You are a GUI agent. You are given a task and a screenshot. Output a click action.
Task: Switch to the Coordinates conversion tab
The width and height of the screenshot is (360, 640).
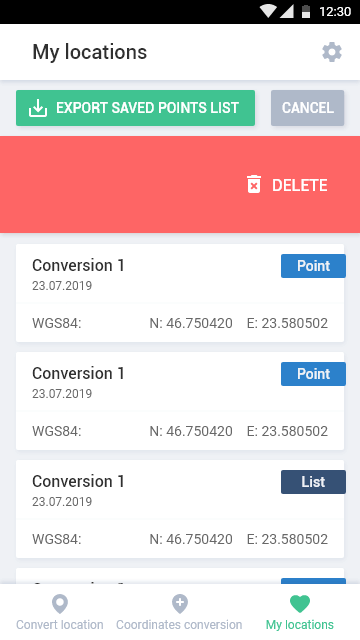coord(180,611)
